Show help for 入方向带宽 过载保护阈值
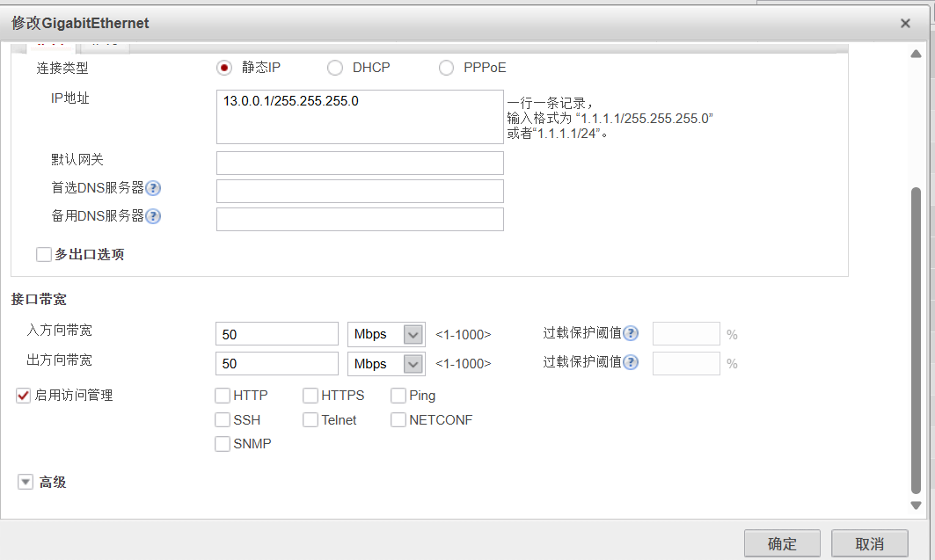 pos(631,333)
